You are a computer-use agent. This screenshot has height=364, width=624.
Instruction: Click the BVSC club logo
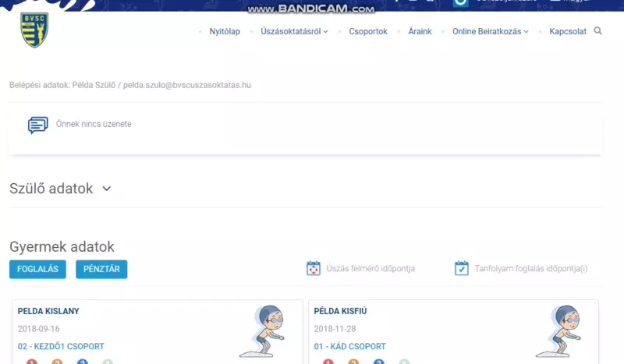click(34, 30)
